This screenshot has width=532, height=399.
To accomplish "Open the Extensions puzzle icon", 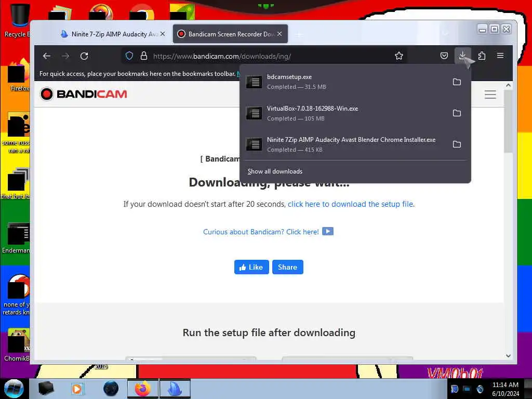I will point(482,56).
